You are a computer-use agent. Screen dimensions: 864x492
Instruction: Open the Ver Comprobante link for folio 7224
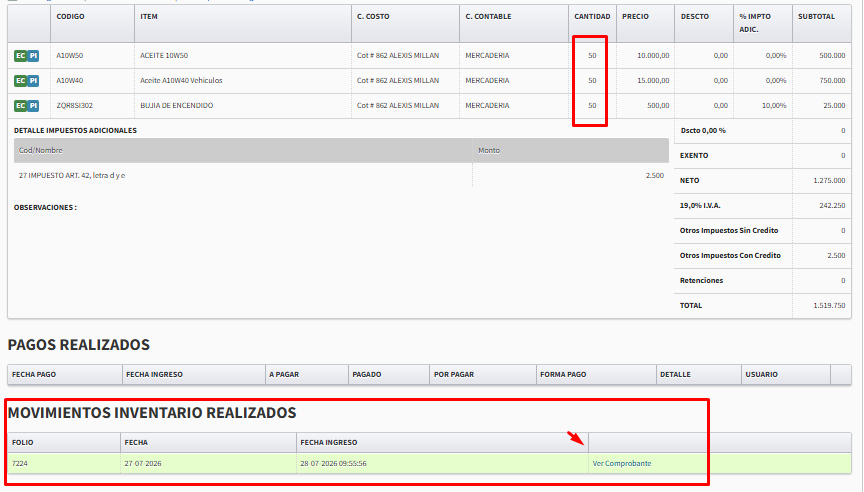[x=622, y=463]
